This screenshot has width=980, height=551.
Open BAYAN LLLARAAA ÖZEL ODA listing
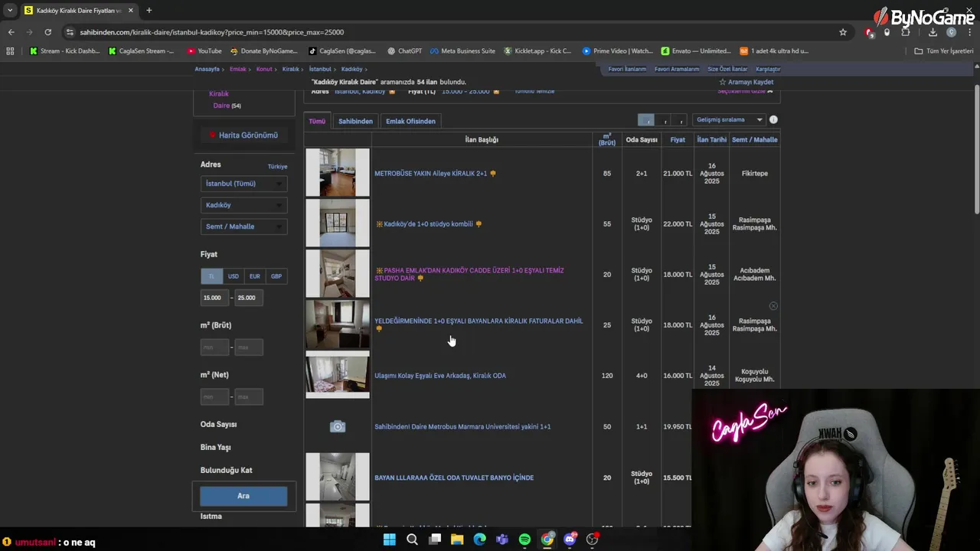point(454,478)
